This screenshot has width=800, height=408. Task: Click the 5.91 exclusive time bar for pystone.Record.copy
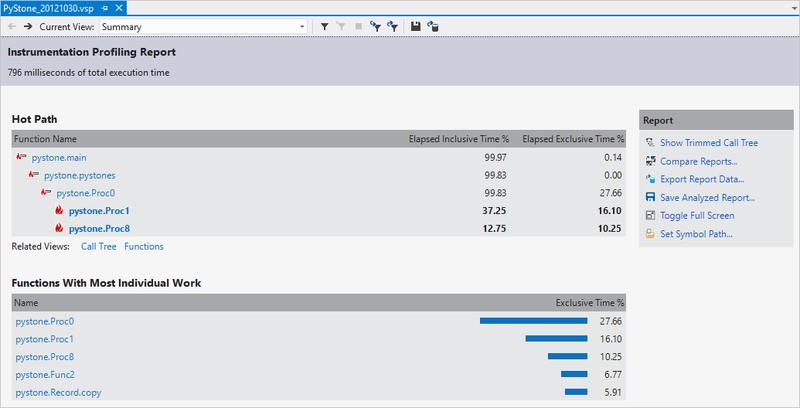point(576,392)
